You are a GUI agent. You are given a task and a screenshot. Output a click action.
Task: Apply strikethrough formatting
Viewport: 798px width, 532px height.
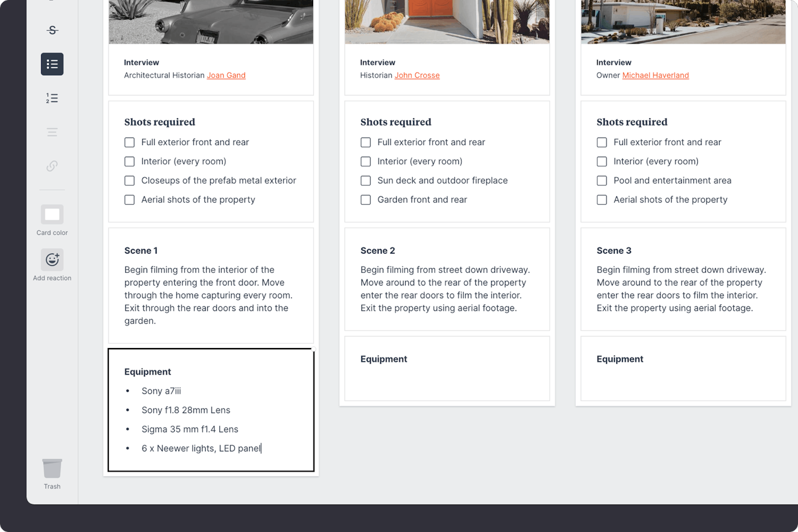pos(52,31)
